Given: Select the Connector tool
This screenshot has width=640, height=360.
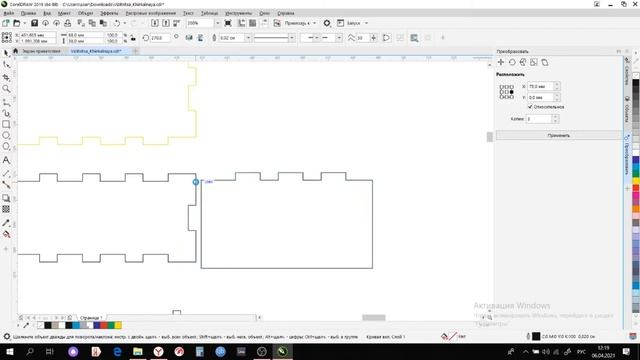Looking at the screenshot, I should pos(6,184).
